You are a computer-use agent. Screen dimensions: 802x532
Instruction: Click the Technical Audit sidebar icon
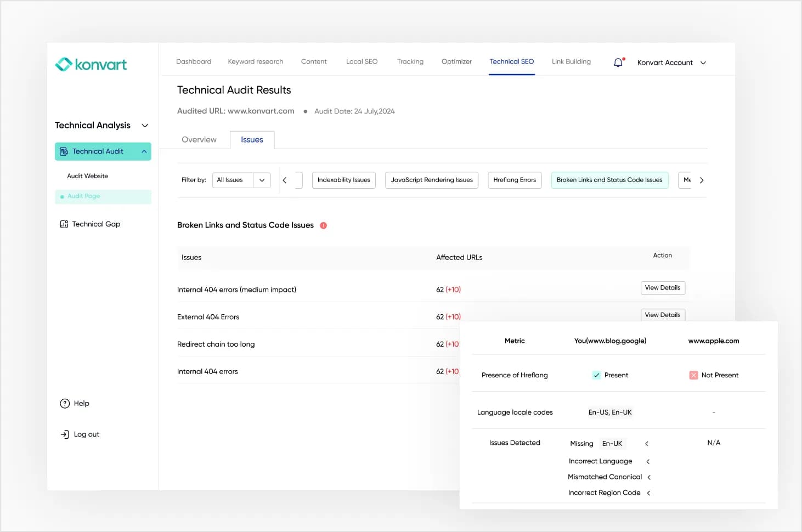(64, 151)
